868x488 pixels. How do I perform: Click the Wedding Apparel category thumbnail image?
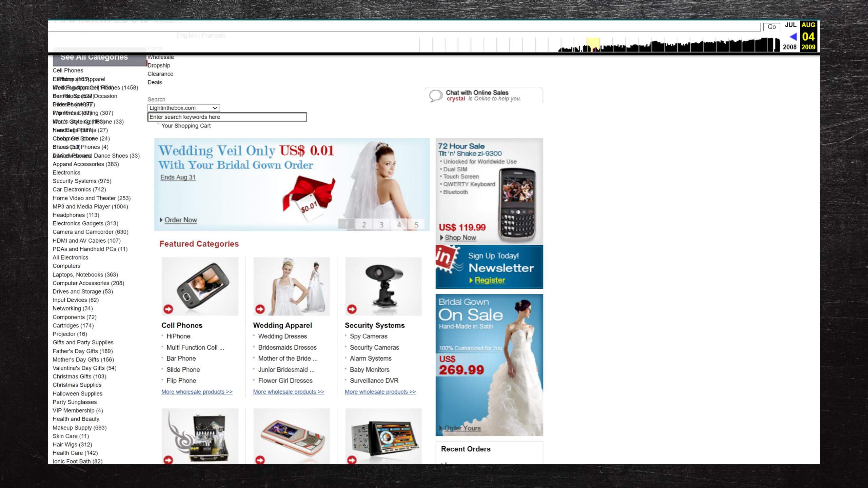click(292, 286)
